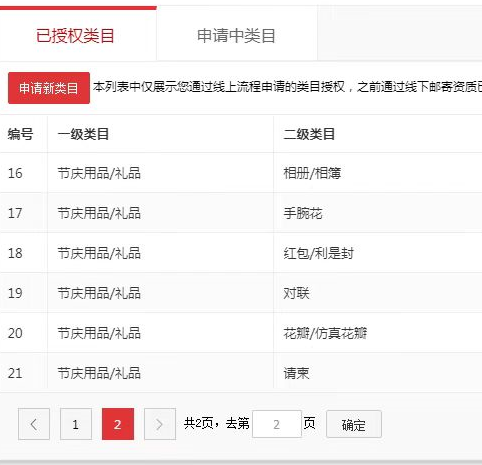Select row 19 对联

tap(241, 293)
